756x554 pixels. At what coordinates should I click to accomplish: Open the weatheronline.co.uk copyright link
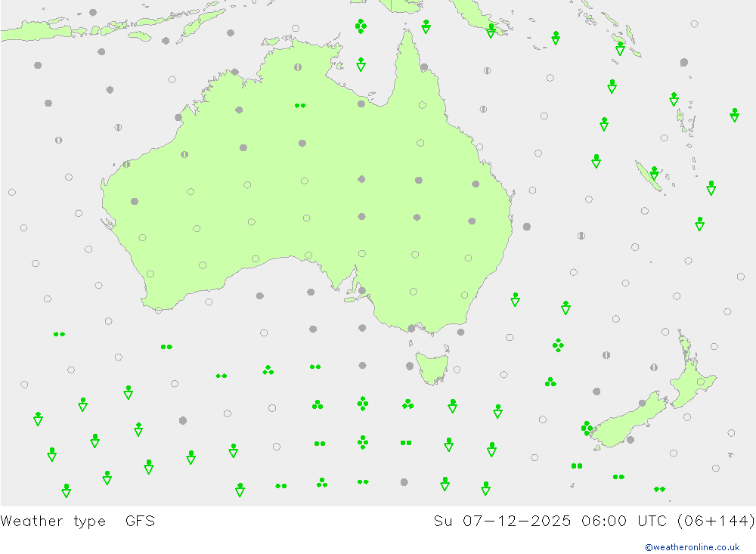coord(692,546)
